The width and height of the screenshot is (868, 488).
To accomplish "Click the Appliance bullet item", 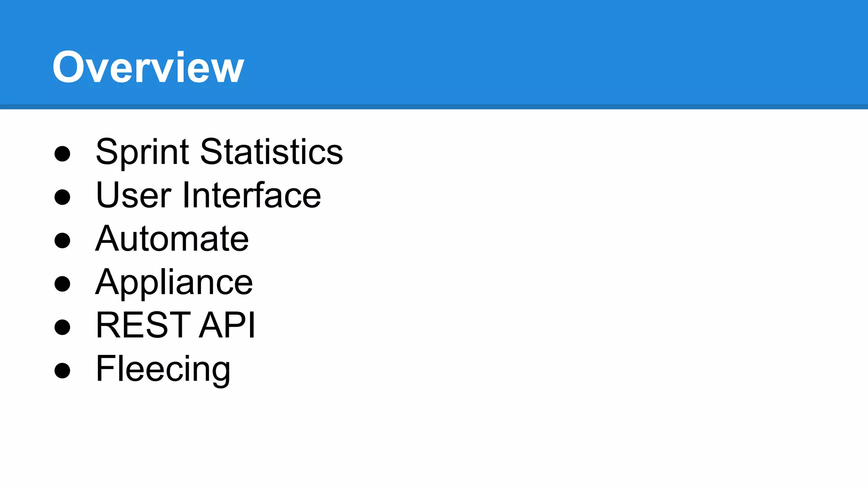I will point(174,283).
